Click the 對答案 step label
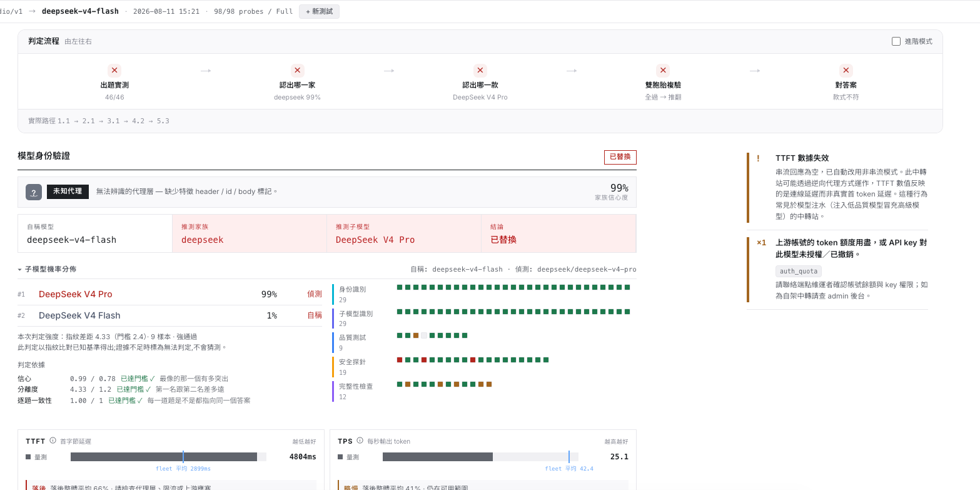The image size is (980, 490). 846,85
